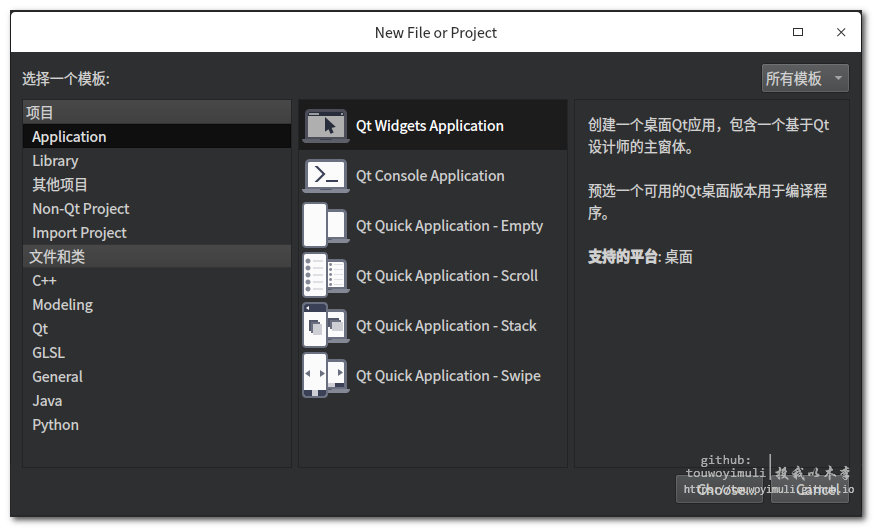Click the Qt Quick Application - Swipe icon

click(326, 375)
